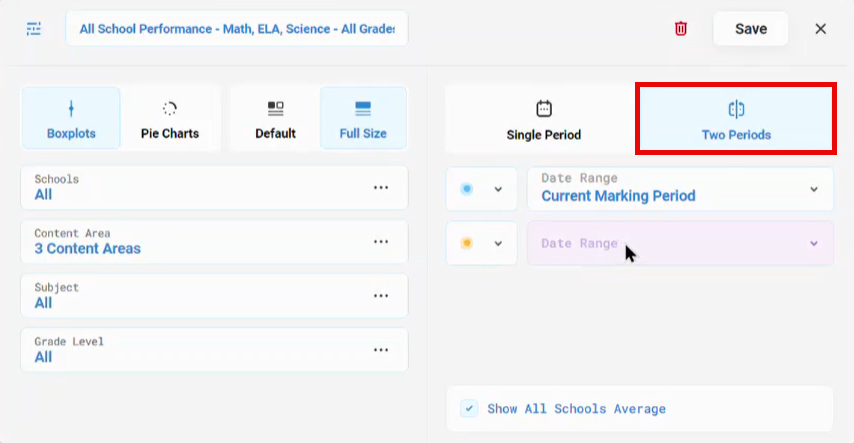Screen dimensions: 854x443
Task: Open orange color period dropdown
Action: [481, 243]
